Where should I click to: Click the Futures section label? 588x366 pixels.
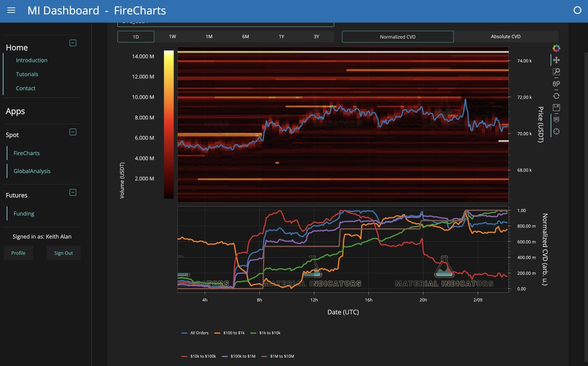coord(17,195)
